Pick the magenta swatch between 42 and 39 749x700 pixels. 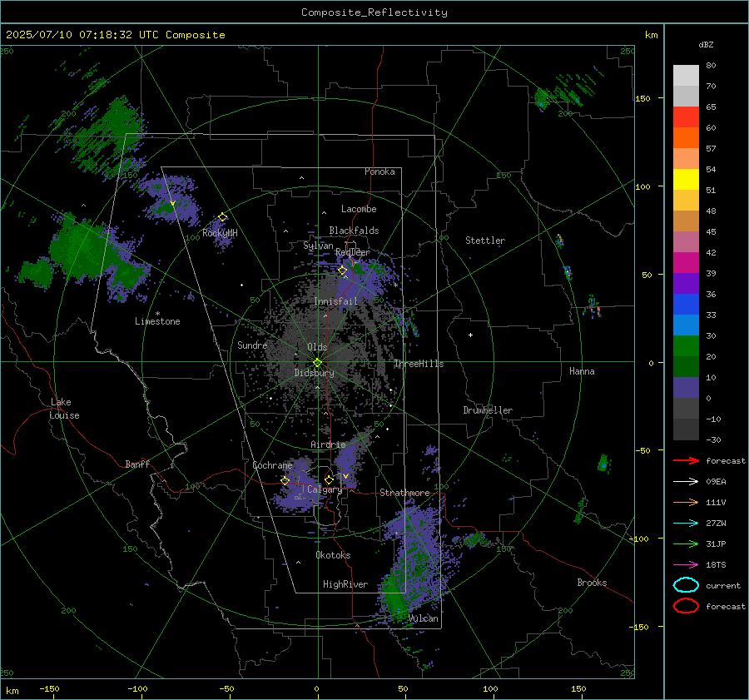click(x=686, y=262)
